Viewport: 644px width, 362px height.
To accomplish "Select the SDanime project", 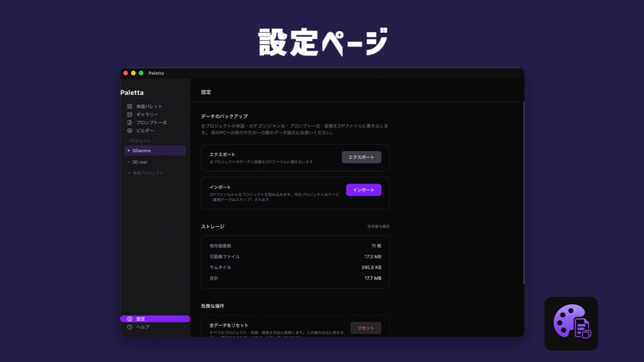I will (x=155, y=151).
